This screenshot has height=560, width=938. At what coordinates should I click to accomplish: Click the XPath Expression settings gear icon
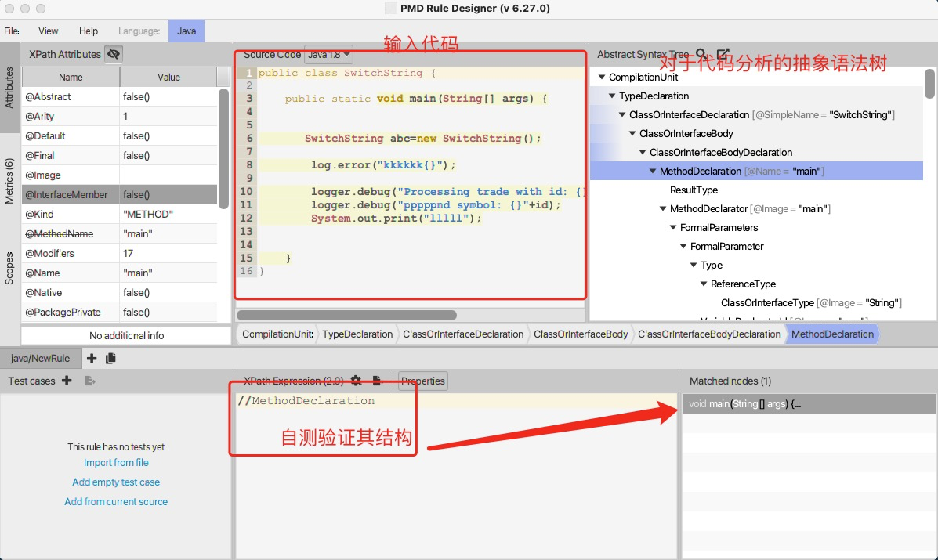point(356,381)
